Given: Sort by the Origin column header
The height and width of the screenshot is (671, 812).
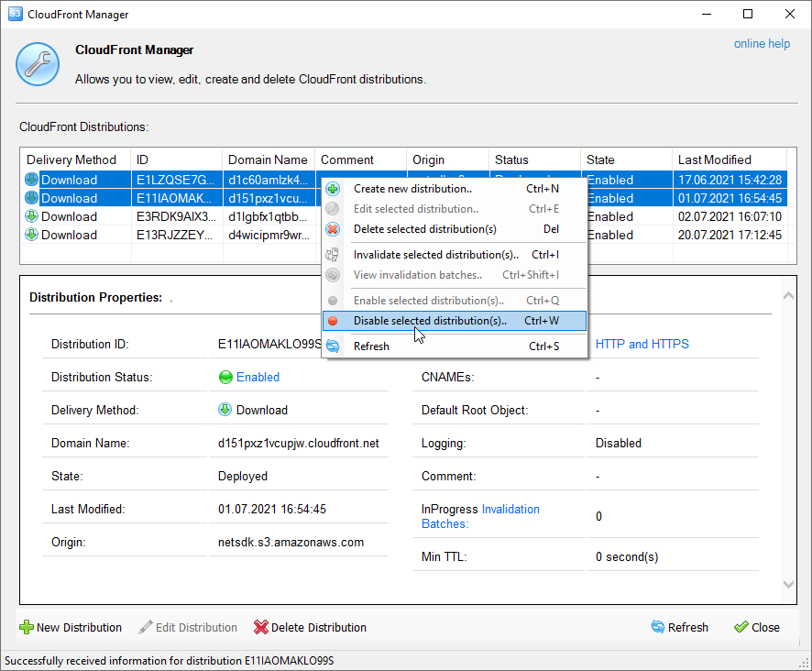Looking at the screenshot, I should (x=447, y=159).
